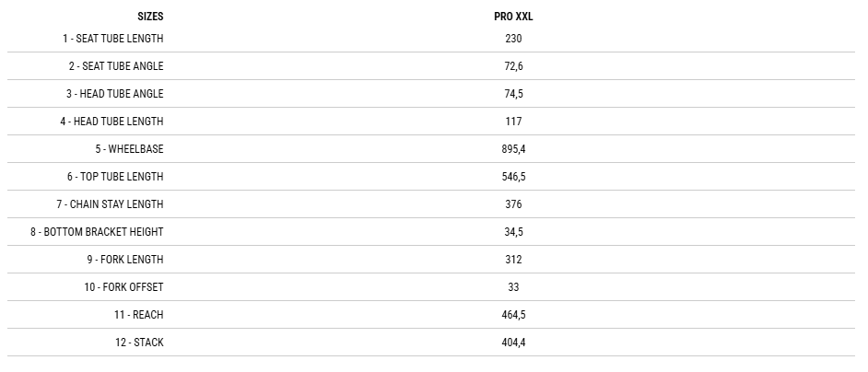Viewport: 868px width, 372px height.
Task: Click the seat tube angle value 72,6
Action: pyautogui.click(x=513, y=66)
